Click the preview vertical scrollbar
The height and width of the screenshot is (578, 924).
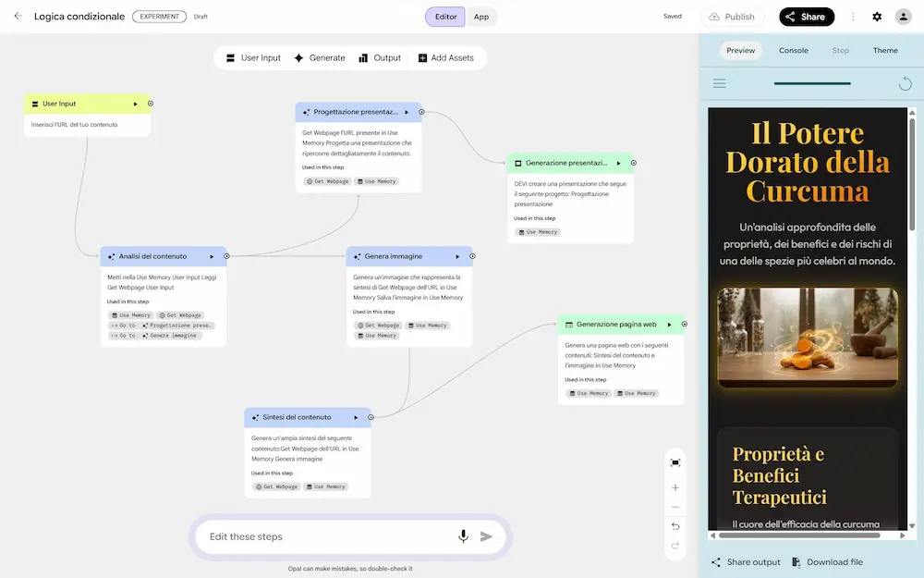(x=912, y=177)
